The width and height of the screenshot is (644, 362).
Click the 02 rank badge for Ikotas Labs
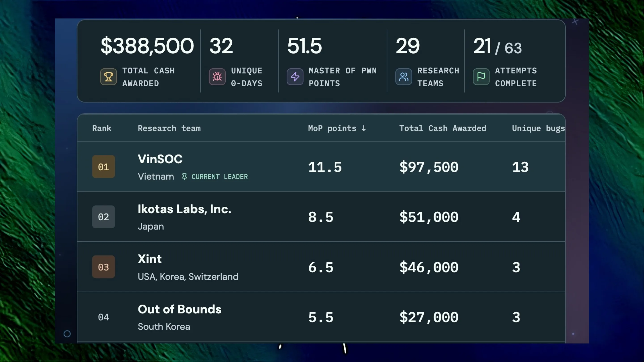click(104, 217)
